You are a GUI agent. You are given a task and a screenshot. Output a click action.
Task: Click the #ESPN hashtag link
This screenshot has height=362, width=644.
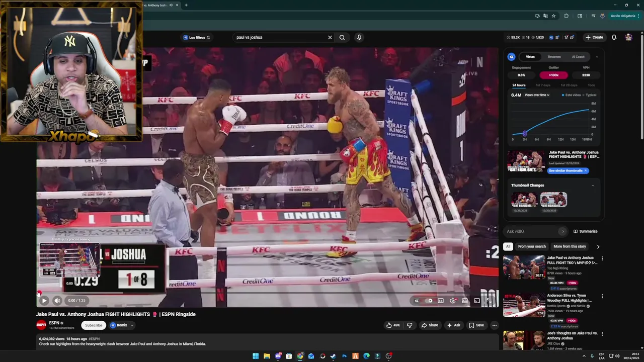pos(94,339)
